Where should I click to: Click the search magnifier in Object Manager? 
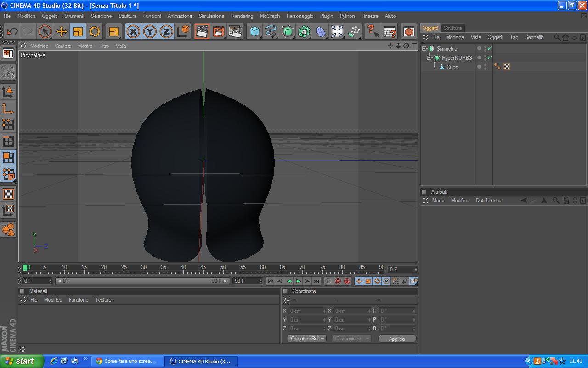(x=557, y=37)
